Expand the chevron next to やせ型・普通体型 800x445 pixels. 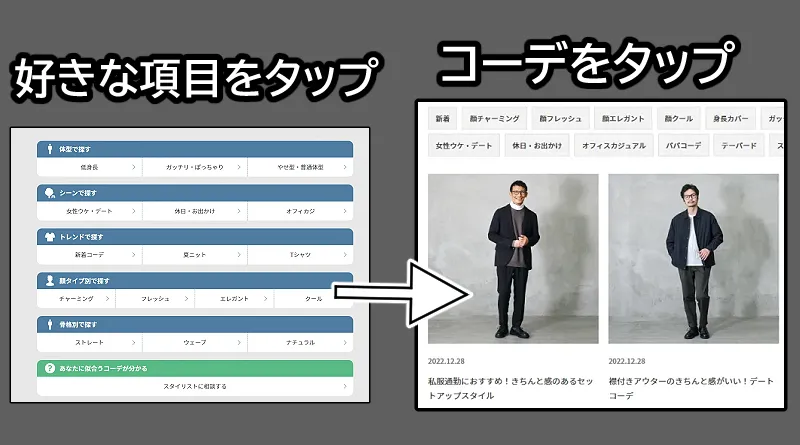345,167
